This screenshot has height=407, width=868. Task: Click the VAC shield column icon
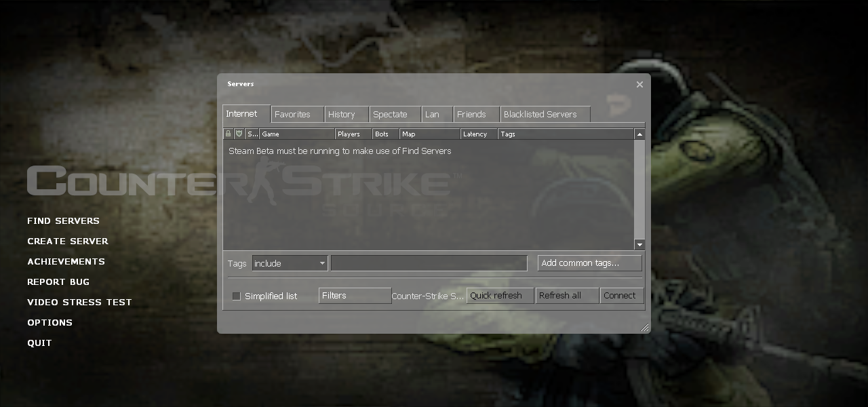click(239, 134)
